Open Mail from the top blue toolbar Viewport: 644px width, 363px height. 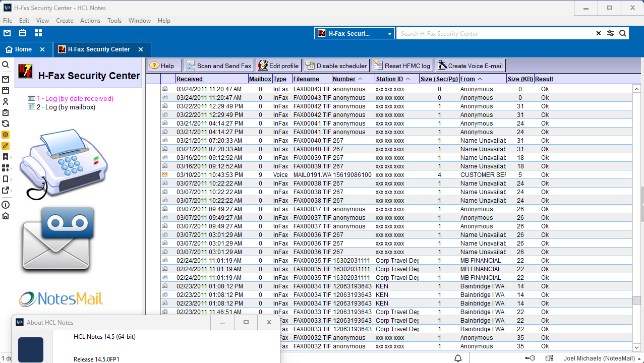(x=7, y=33)
